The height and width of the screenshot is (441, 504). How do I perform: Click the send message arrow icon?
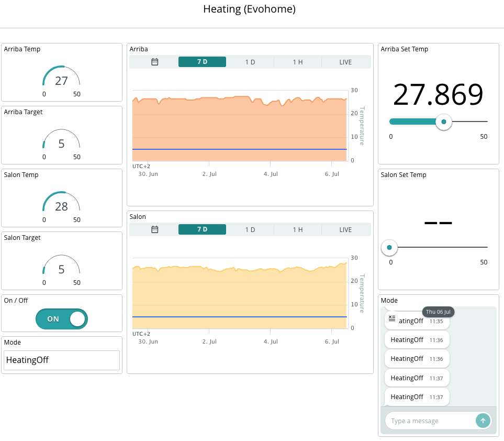point(483,421)
